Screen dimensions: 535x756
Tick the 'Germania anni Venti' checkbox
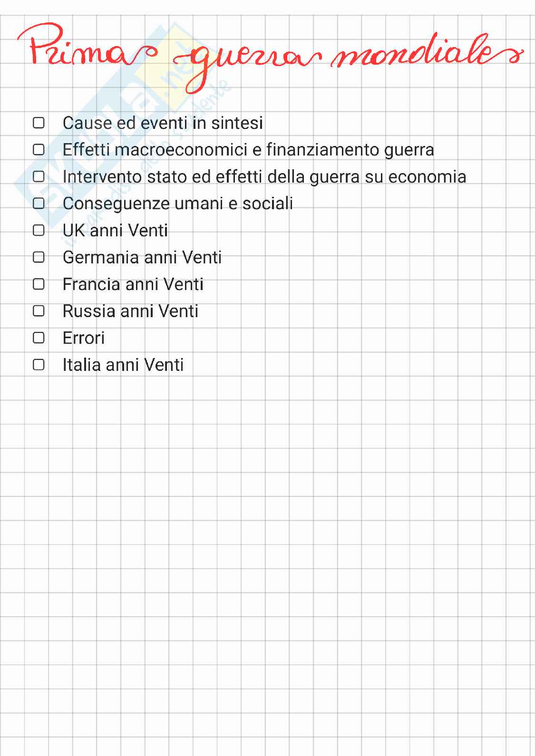click(x=39, y=257)
